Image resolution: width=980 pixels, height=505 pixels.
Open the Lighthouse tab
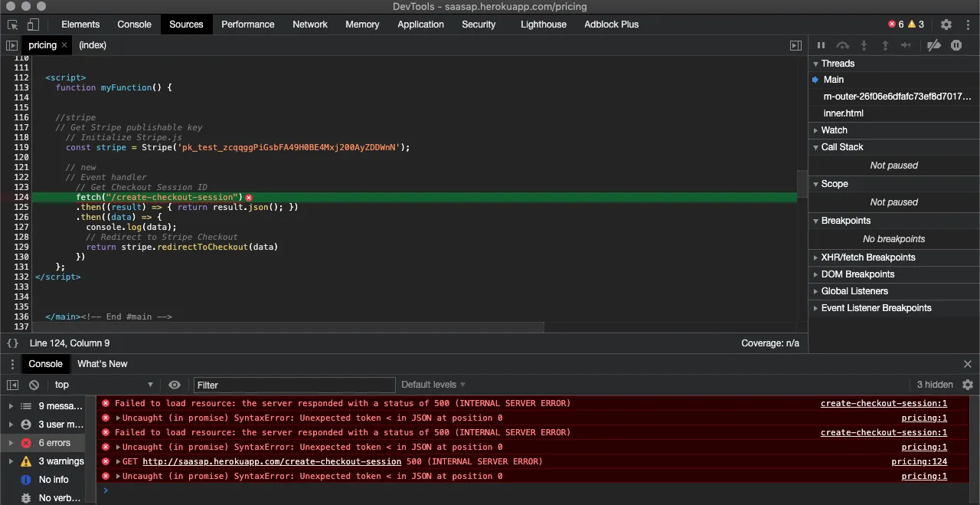coord(544,25)
